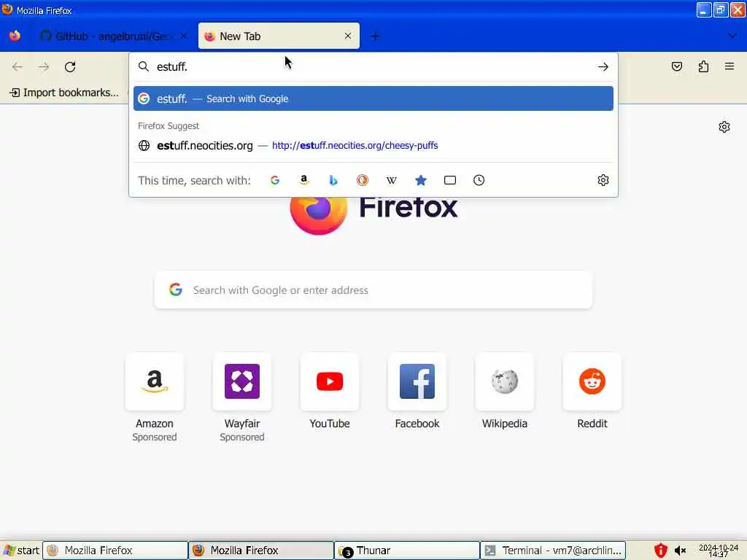Open search settings gear in dropdown
This screenshot has height=560, width=747.
click(603, 180)
